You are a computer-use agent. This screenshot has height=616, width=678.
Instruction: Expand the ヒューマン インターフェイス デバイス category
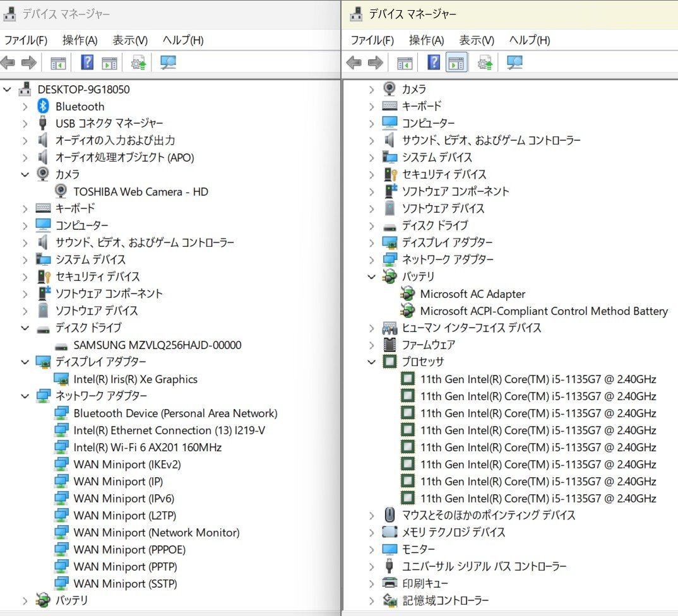click(x=372, y=328)
